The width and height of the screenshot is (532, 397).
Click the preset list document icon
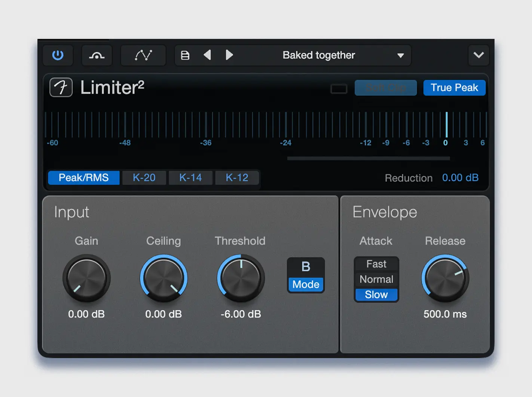click(x=185, y=55)
